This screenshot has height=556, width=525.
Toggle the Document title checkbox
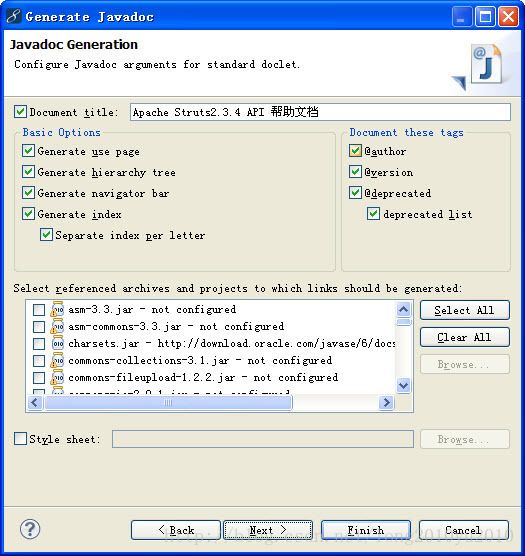click(20, 112)
